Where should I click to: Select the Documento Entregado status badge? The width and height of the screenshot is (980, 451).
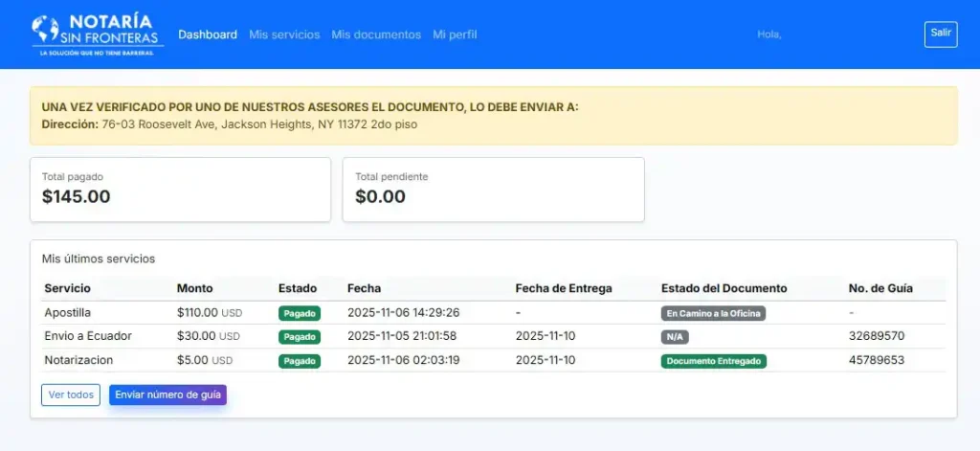coord(713,361)
